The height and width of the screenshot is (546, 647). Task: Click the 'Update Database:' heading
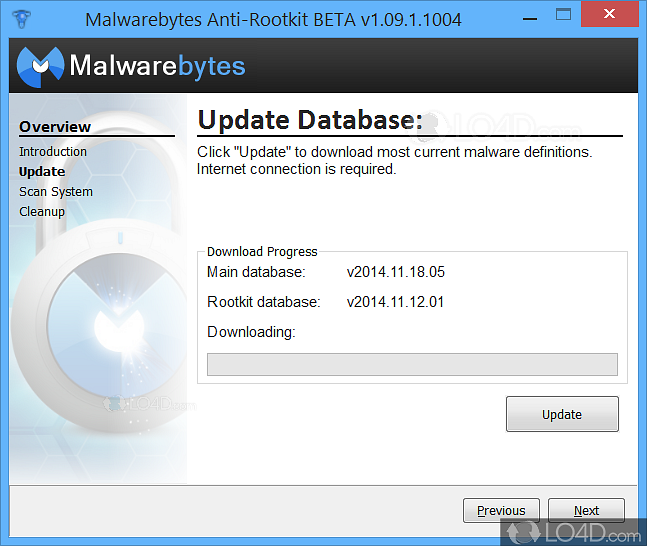[310, 120]
